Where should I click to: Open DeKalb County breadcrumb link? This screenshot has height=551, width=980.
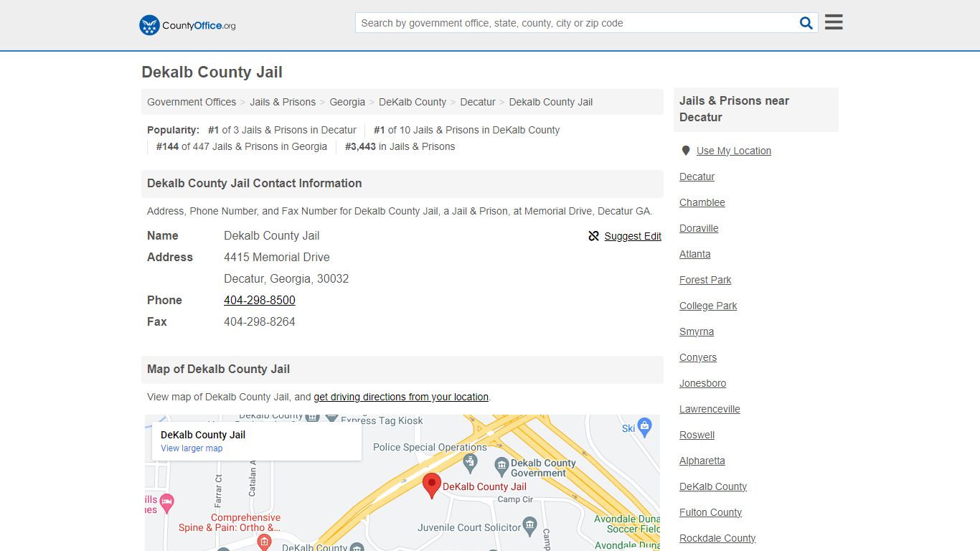pyautogui.click(x=413, y=102)
